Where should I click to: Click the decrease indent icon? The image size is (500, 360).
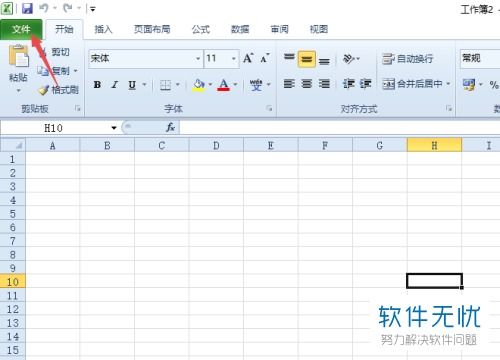(x=349, y=83)
